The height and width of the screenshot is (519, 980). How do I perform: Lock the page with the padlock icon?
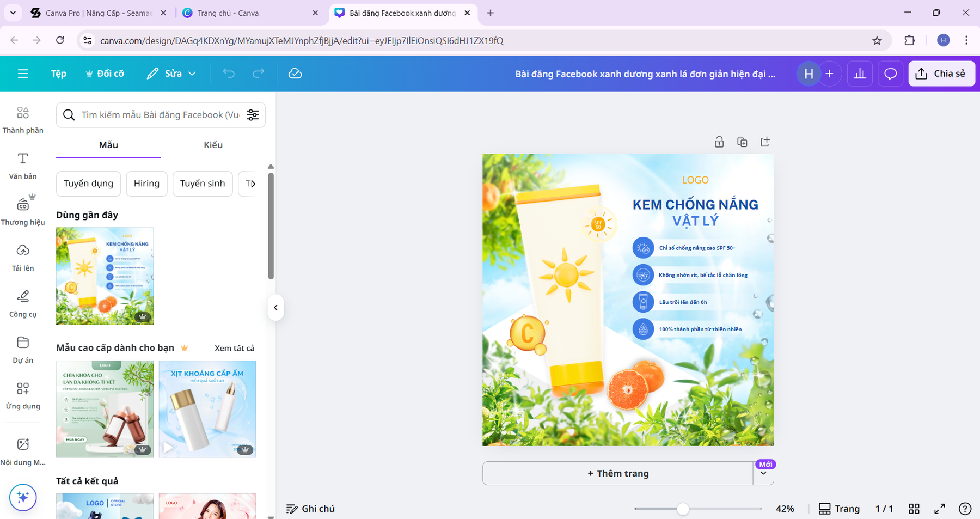[719, 142]
